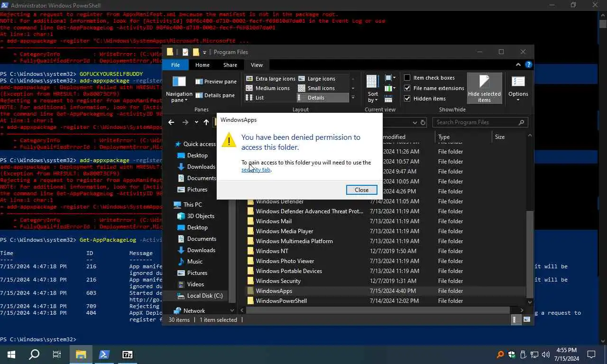
Task: Toggle the Preview pane
Action: coord(216,82)
